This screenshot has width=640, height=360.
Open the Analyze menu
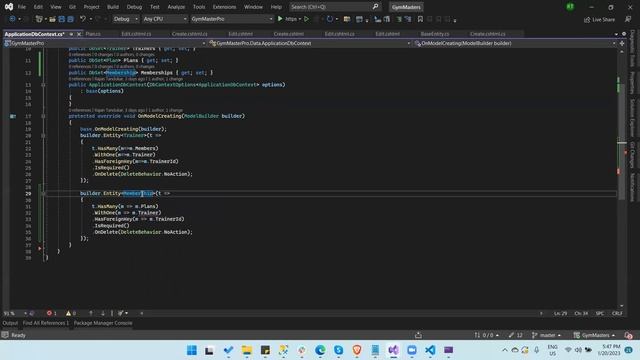(176, 7)
